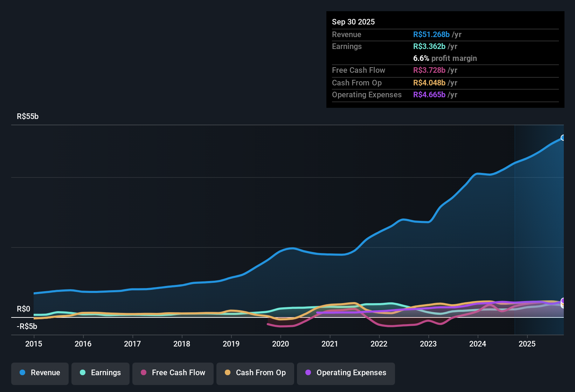Click the orange Cash From Op legend dot
575x392 pixels.
227,373
